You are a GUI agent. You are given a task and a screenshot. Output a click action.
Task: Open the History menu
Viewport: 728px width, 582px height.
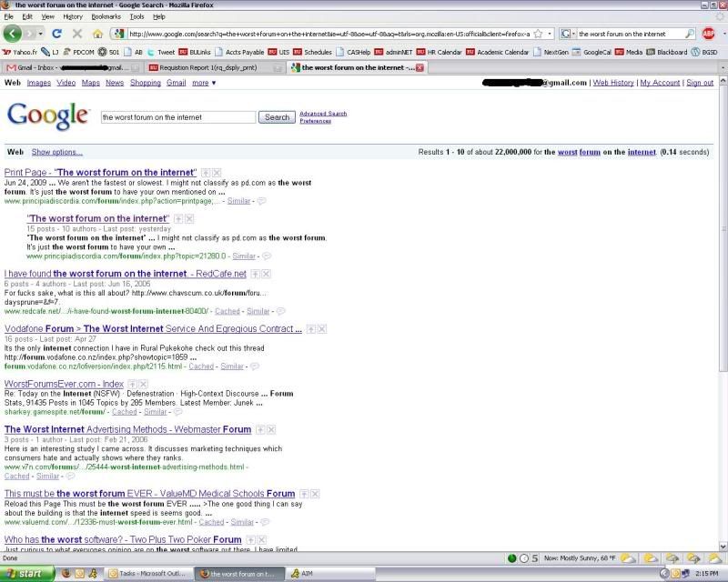tap(73, 16)
